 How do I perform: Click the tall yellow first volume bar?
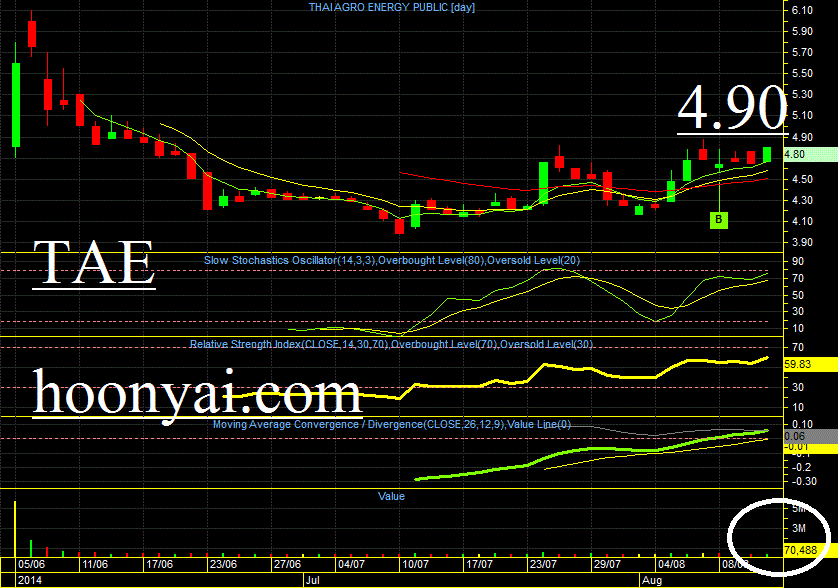click(15, 529)
